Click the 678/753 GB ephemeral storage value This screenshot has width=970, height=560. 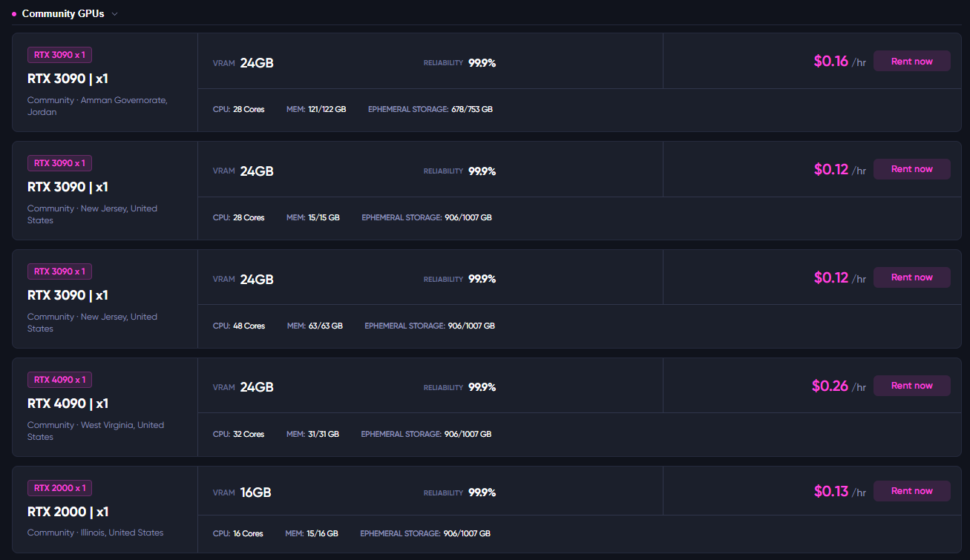(472, 110)
